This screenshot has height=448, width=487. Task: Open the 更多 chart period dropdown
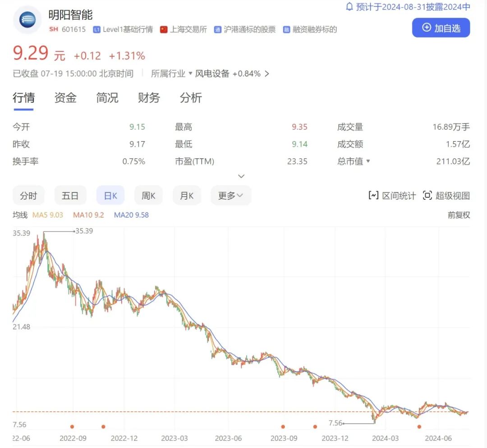tap(230, 196)
